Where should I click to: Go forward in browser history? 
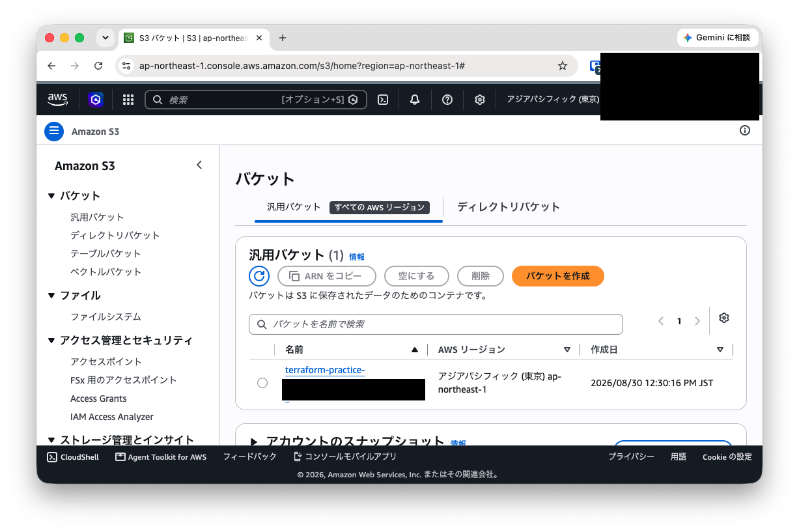pyautogui.click(x=75, y=66)
